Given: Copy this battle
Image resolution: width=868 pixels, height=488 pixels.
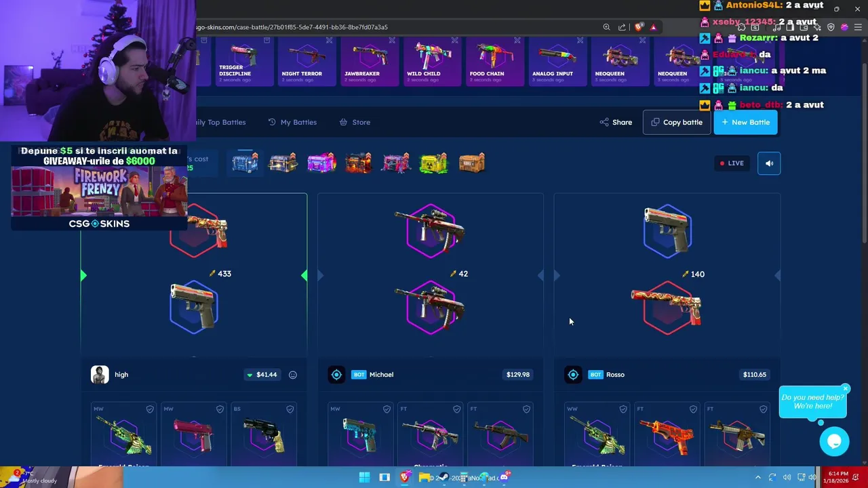Looking at the screenshot, I should (677, 122).
